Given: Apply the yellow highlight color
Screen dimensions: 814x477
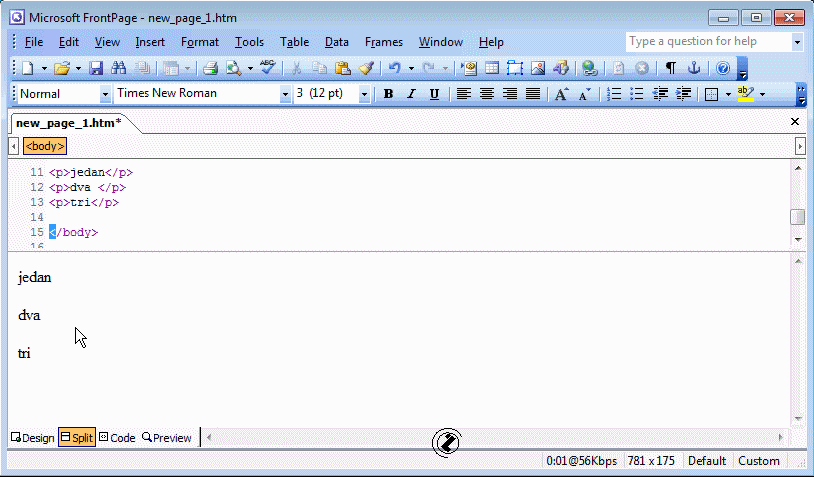Looking at the screenshot, I should 744,94.
